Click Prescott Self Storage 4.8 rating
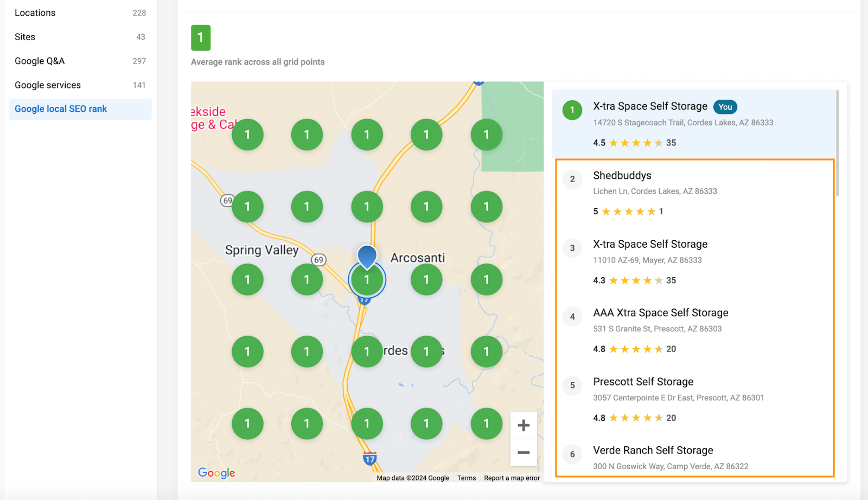 tap(635, 418)
